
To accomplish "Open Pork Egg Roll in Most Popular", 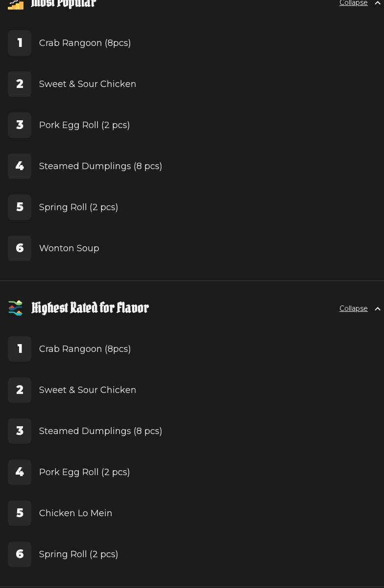I will [84, 125].
